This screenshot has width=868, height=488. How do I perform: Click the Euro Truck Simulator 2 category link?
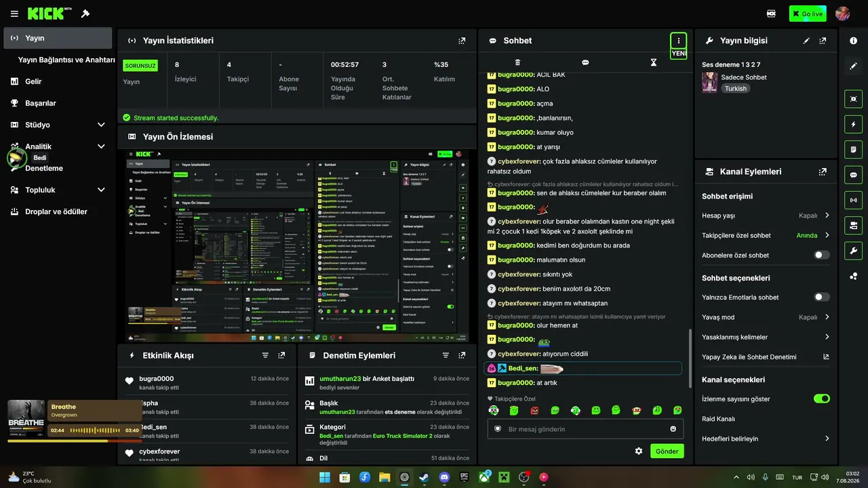402,436
